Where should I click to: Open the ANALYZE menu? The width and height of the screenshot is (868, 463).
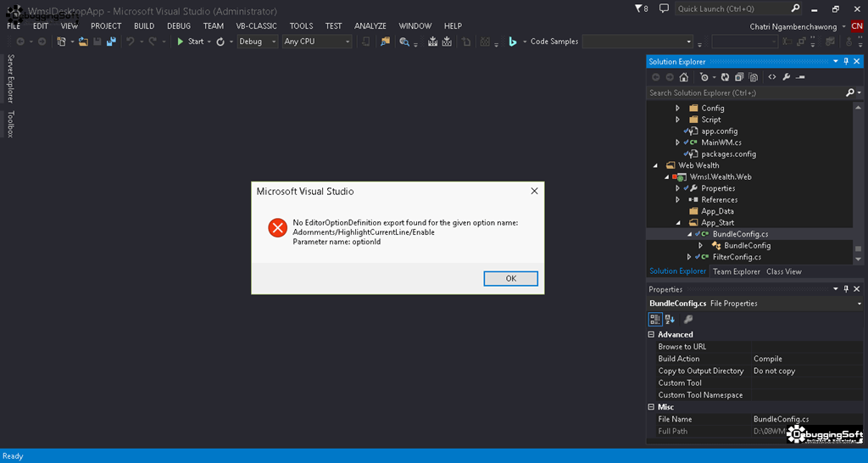370,26
